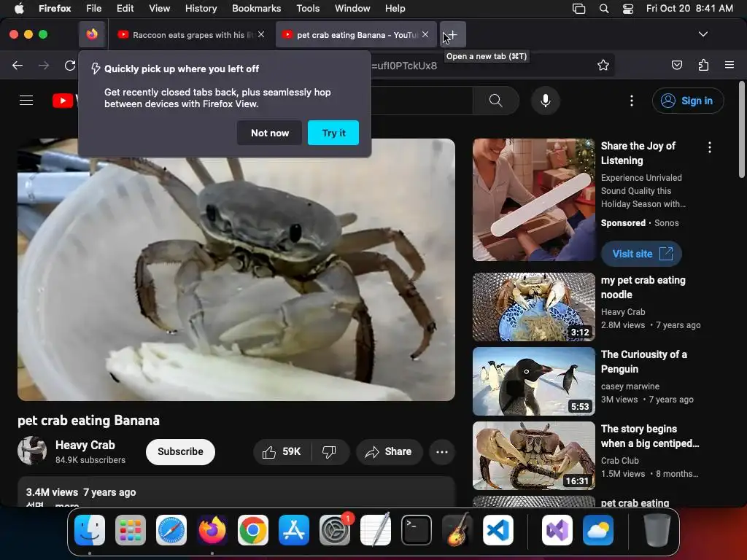Close the pet crab eating Banana tab
747x560 pixels.
pyautogui.click(x=425, y=34)
